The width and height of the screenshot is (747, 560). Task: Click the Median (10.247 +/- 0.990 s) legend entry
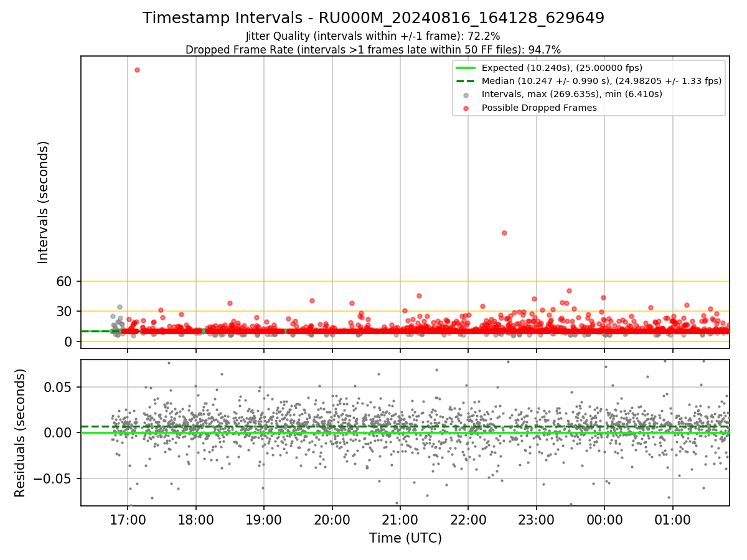coord(601,81)
